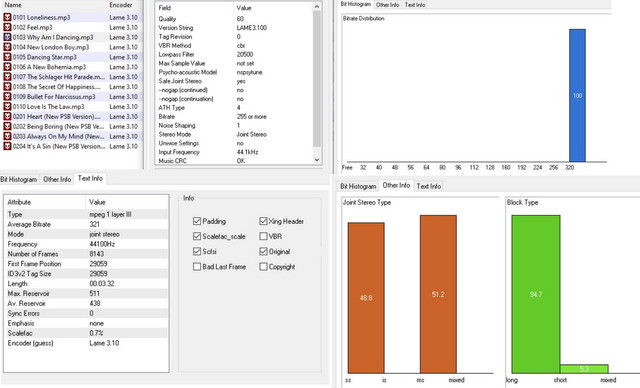The width and height of the screenshot is (640, 388).
Task: Select the icon for 0107 The Schlager Hit Parade
Action: 7,77
